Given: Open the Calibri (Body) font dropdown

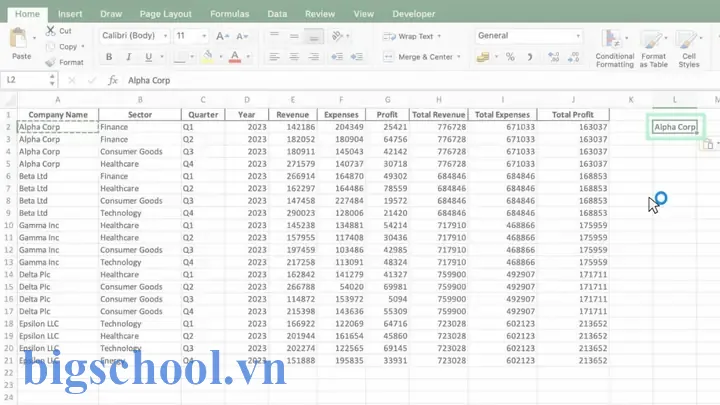Looking at the screenshot, I should pyautogui.click(x=165, y=36).
